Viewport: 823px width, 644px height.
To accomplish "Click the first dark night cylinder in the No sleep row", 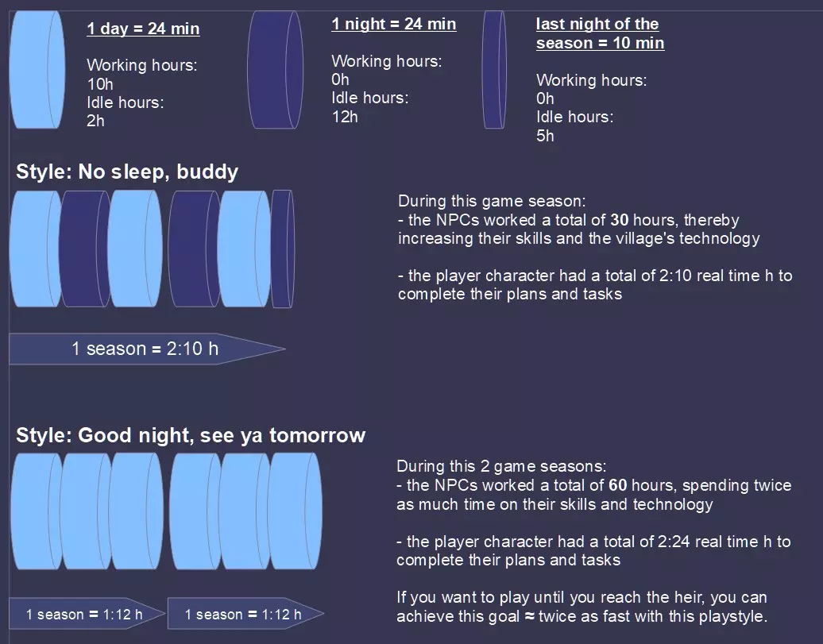I will (x=83, y=249).
